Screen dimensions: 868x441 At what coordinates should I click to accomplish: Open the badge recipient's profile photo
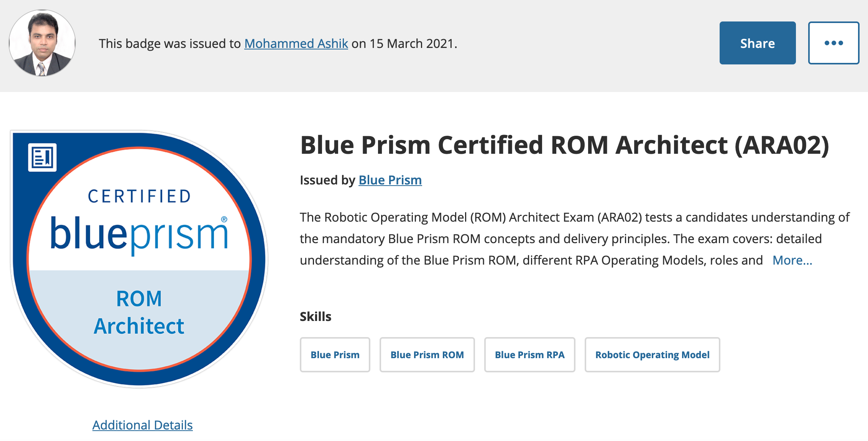point(42,43)
